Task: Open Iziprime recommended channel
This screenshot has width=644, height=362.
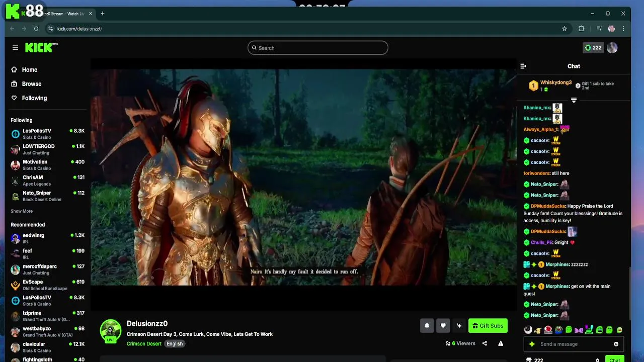Action: (x=47, y=316)
